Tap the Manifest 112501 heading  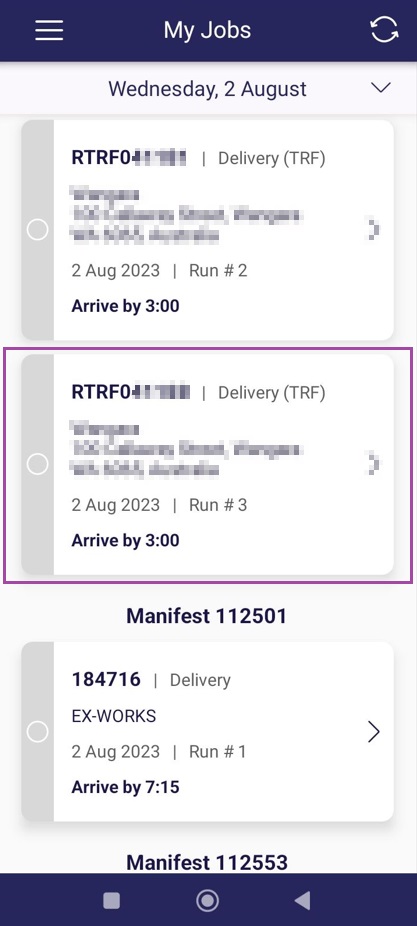pyautogui.click(x=207, y=616)
